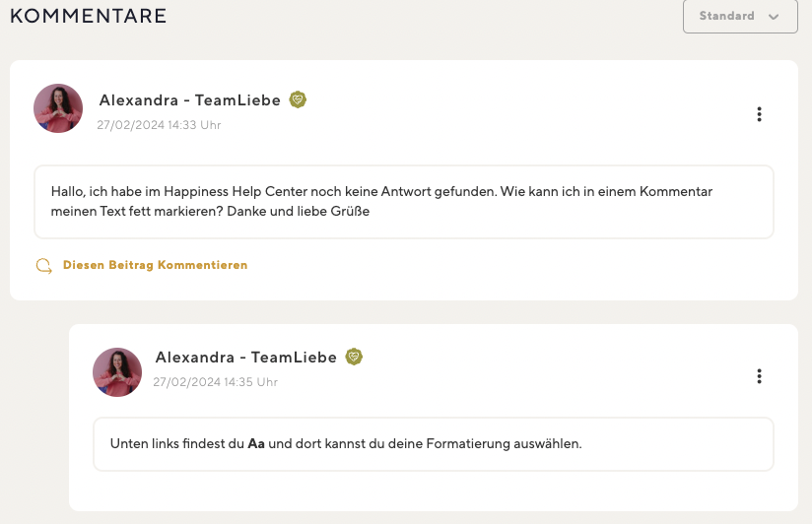
Task: Click the 27/02/2024 14:35 Uhr timestamp
Action: [216, 381]
